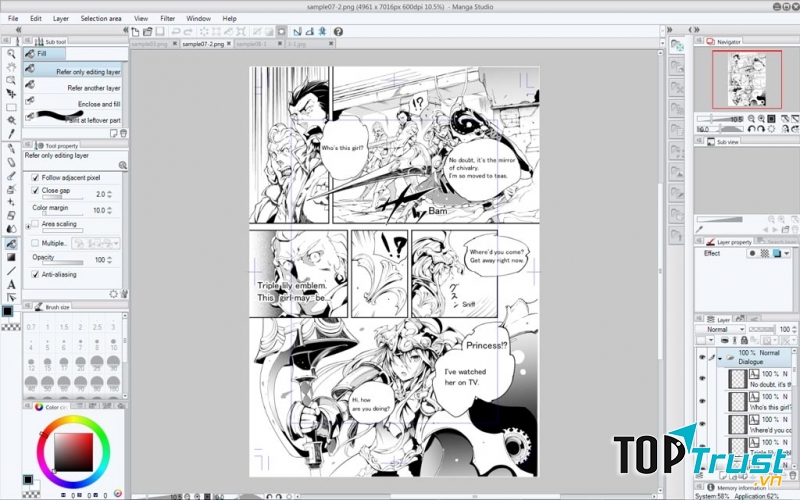
Task: Open the Layer menu
Action: click(x=61, y=18)
